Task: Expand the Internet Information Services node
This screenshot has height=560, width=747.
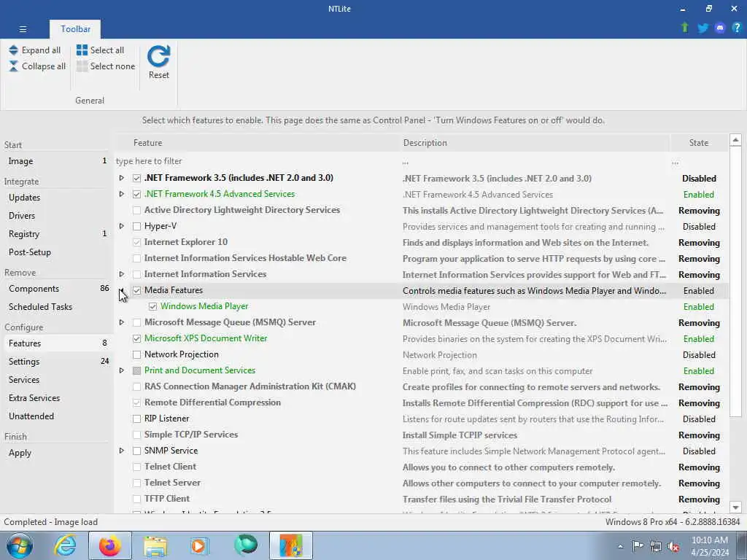Action: [x=122, y=274]
